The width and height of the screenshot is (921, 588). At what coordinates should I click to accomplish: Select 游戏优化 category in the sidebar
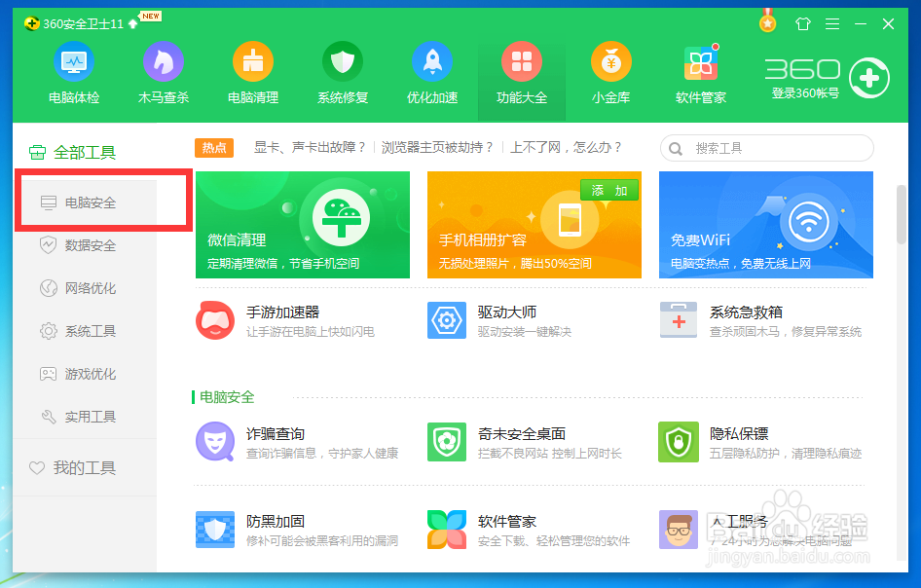tap(85, 374)
